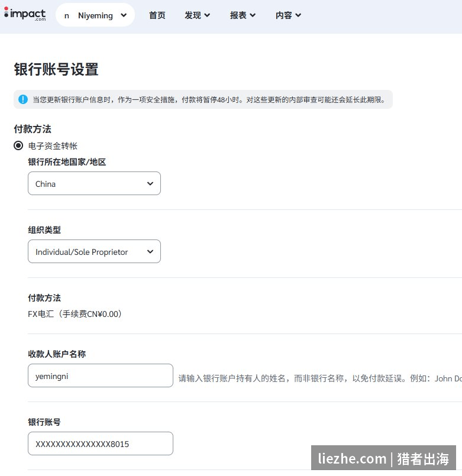Open the 发现 menu
462x476 pixels.
point(197,15)
